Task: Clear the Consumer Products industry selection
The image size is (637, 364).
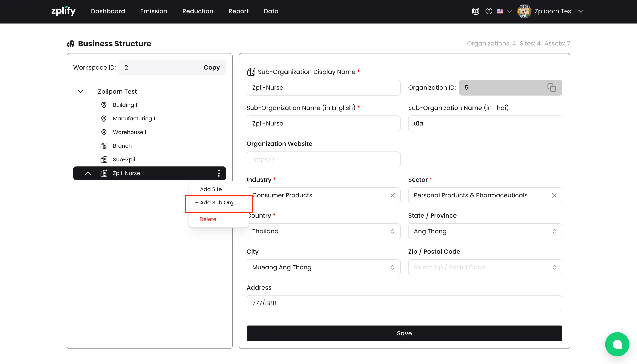Action: pyautogui.click(x=392, y=195)
